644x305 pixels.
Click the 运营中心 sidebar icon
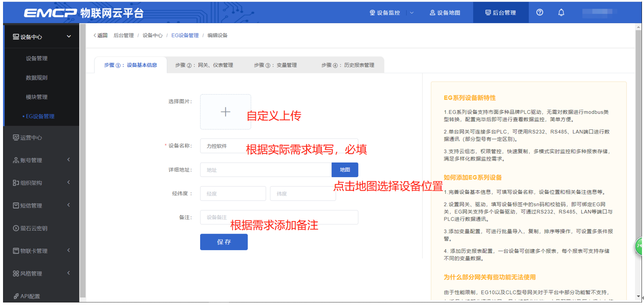(x=16, y=137)
